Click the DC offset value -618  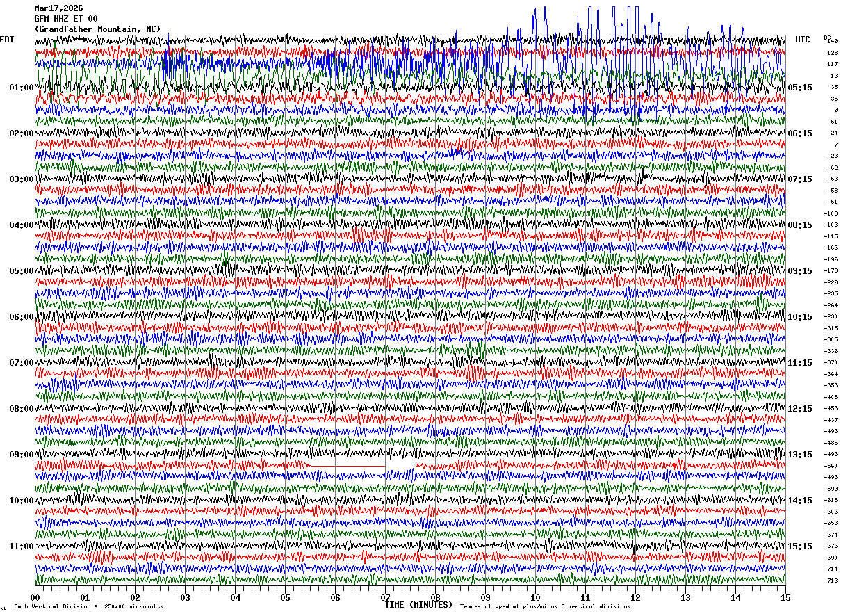pos(831,501)
